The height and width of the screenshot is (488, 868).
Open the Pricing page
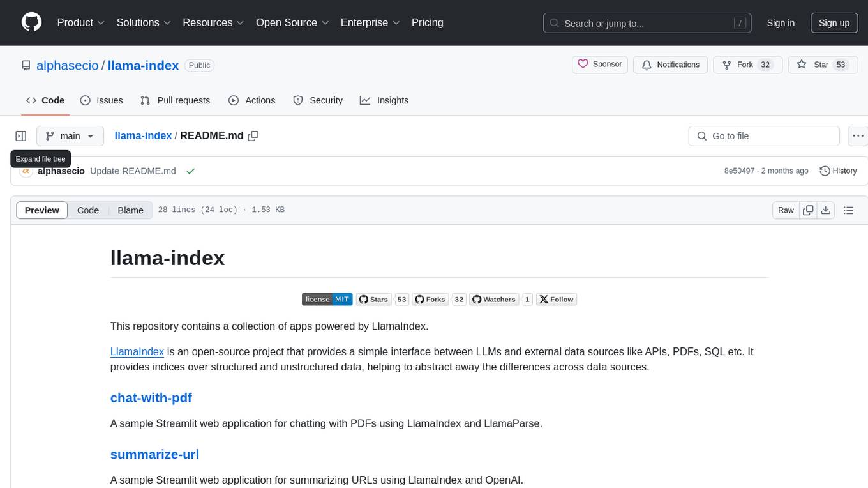click(x=428, y=22)
